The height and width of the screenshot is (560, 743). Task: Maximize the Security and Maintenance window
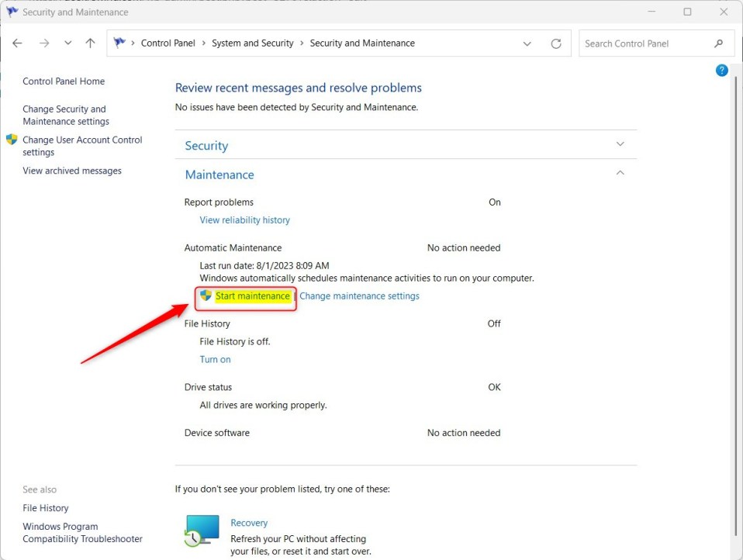click(x=688, y=12)
